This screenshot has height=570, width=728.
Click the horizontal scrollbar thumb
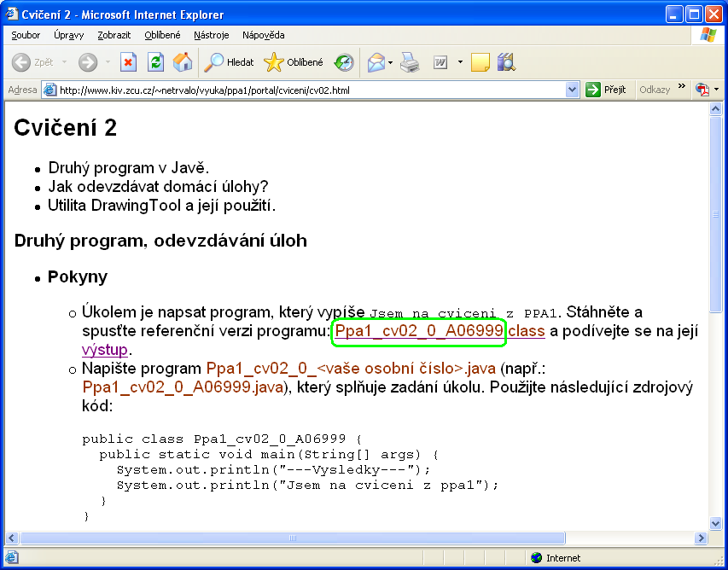[x=293, y=538]
